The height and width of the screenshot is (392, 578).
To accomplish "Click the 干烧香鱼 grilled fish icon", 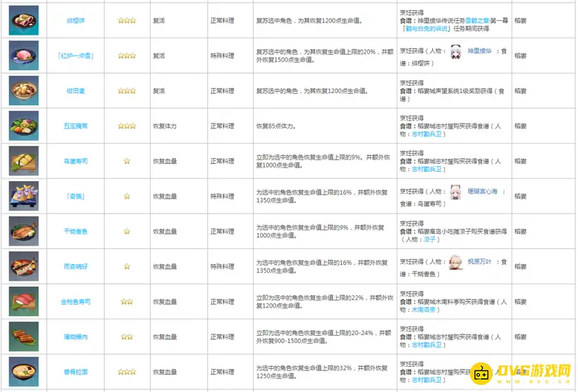I will pos(23,231).
